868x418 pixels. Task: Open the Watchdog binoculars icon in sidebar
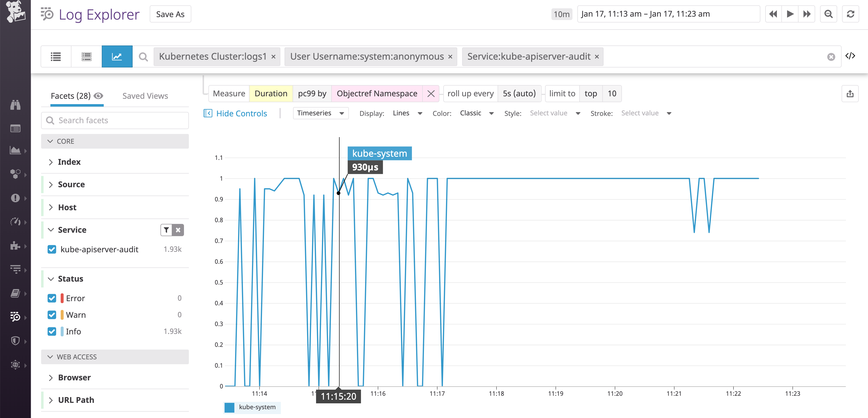(15, 105)
